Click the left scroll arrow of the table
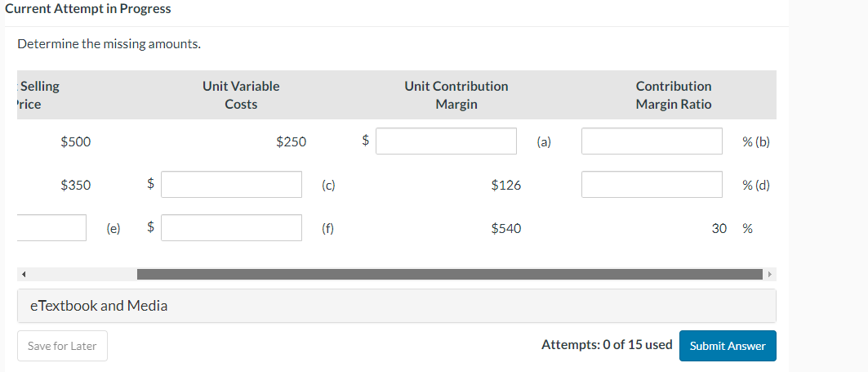This screenshot has height=372, width=868. (x=24, y=274)
